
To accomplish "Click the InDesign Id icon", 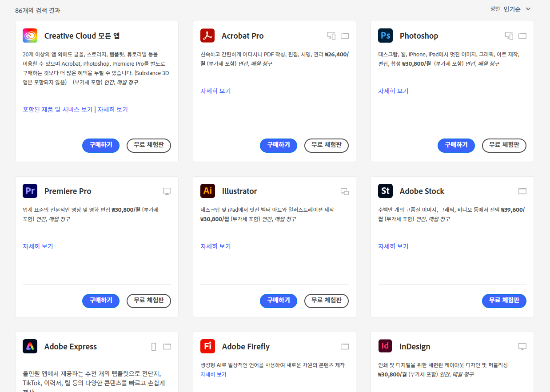I will pos(385,346).
